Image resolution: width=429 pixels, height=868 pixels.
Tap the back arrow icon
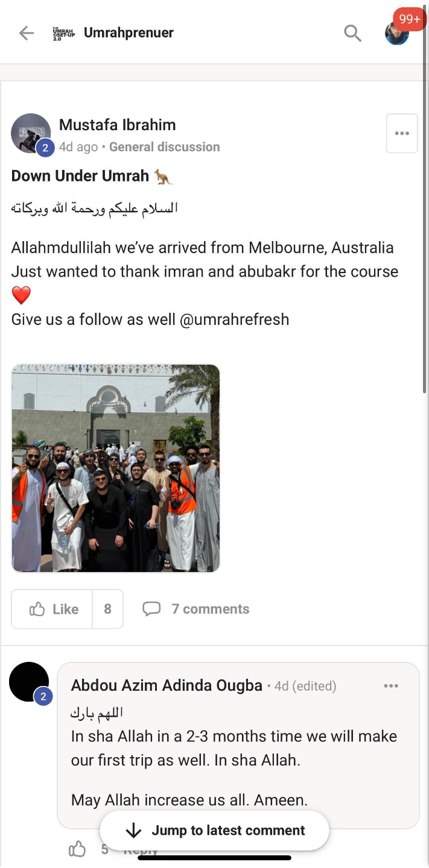27,33
